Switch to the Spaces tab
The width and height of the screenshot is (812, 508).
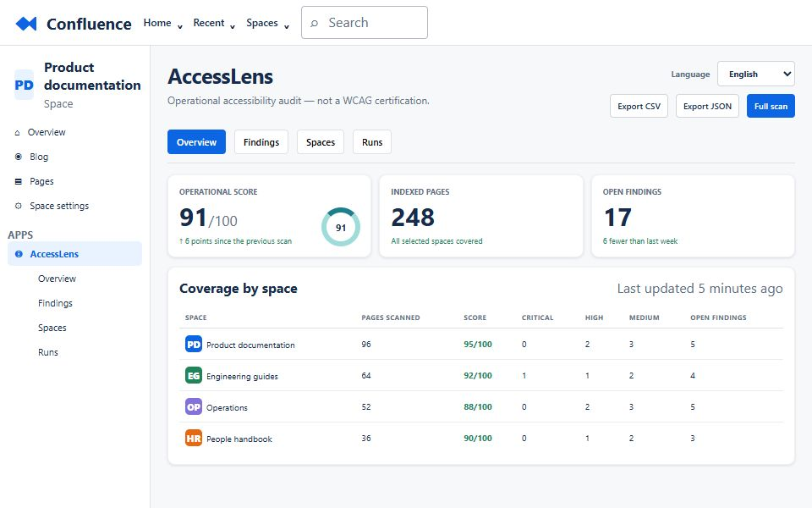tap(320, 142)
